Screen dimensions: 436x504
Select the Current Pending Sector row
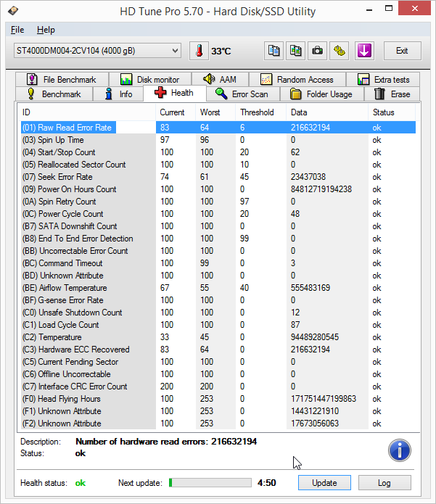pyautogui.click(x=218, y=362)
